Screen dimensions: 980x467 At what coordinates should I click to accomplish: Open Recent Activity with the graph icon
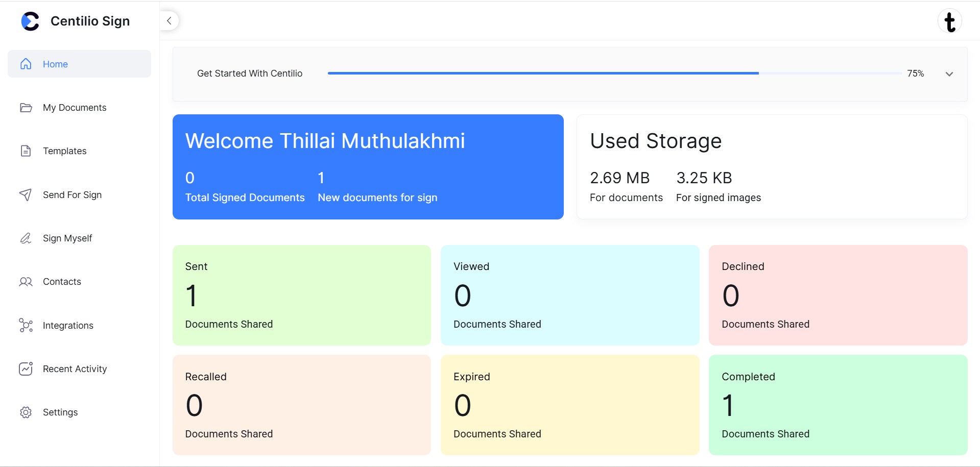pyautogui.click(x=26, y=368)
